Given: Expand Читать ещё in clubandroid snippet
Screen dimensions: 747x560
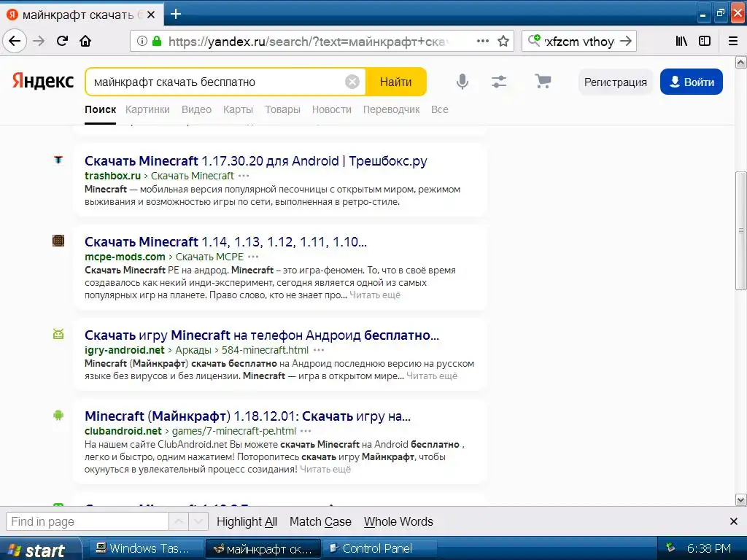Looking at the screenshot, I should point(325,469).
